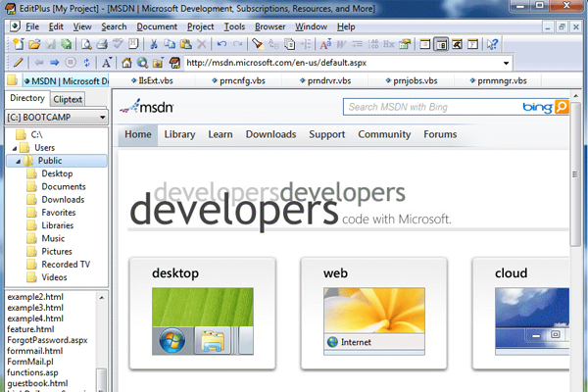The image size is (588, 392).
Task: Click the Paste clipboard icon
Action: (186, 44)
